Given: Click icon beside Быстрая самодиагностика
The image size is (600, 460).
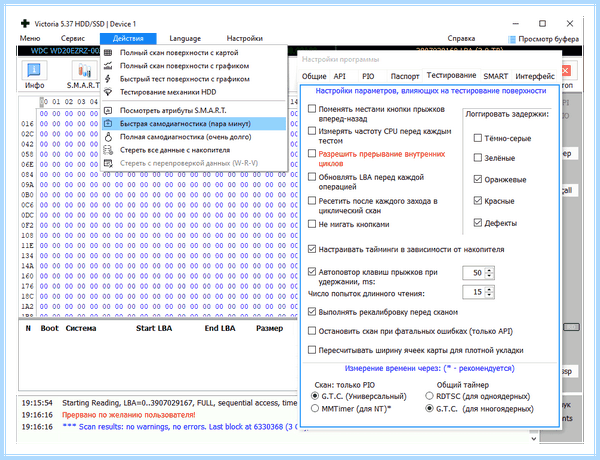Looking at the screenshot, I should [108, 124].
